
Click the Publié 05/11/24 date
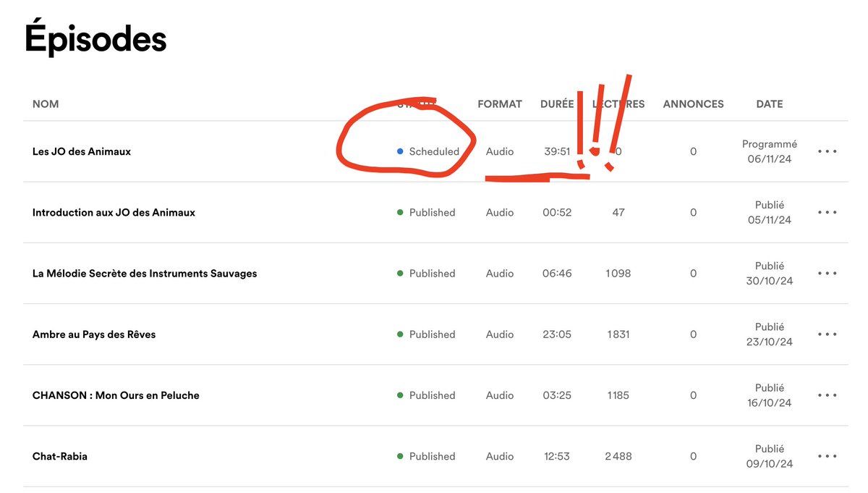pyautogui.click(x=770, y=213)
